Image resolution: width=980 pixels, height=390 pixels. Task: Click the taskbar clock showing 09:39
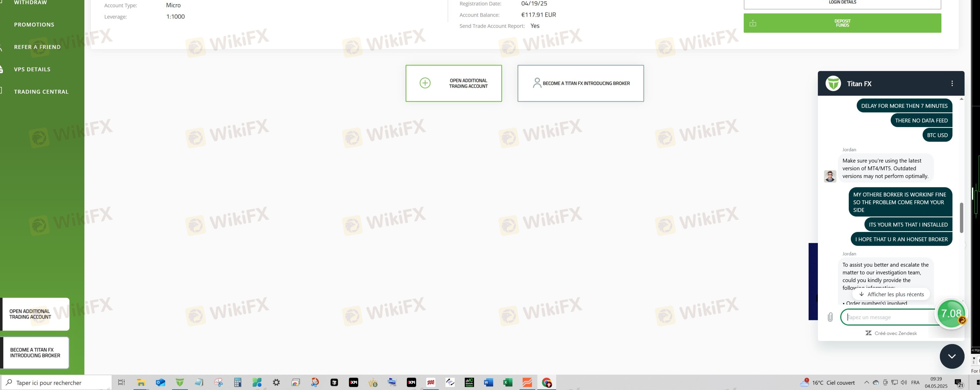pyautogui.click(x=936, y=382)
